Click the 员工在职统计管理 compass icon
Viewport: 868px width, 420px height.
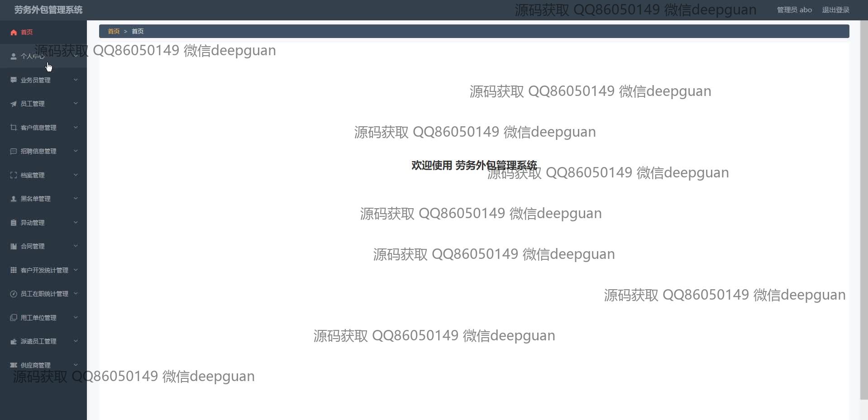point(14,294)
